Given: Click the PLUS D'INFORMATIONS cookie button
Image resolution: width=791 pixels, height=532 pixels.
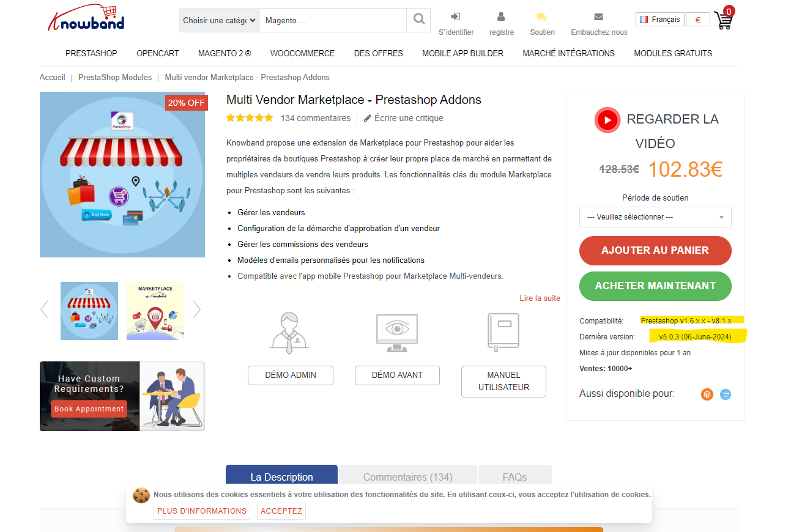Looking at the screenshot, I should [x=202, y=511].
